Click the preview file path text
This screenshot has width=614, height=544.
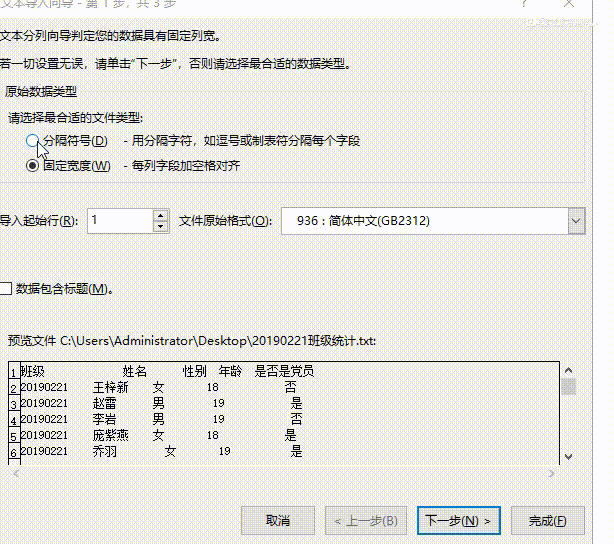(192, 341)
